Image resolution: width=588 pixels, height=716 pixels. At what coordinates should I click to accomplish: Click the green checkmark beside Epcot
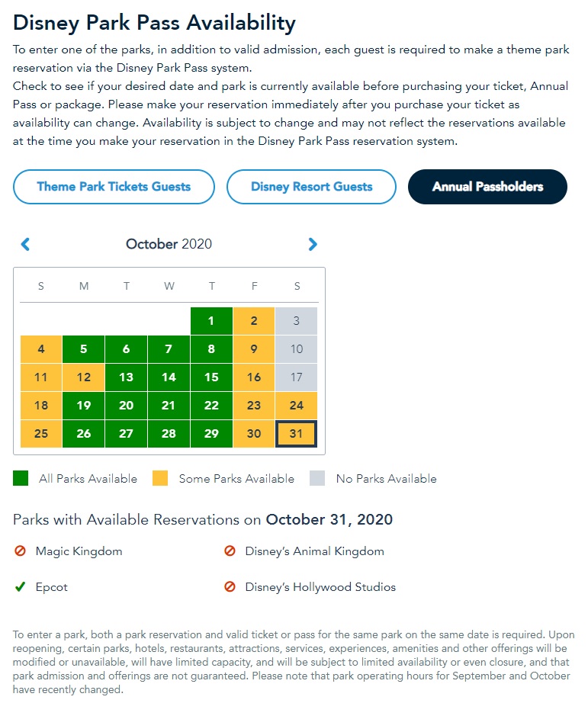(x=19, y=587)
